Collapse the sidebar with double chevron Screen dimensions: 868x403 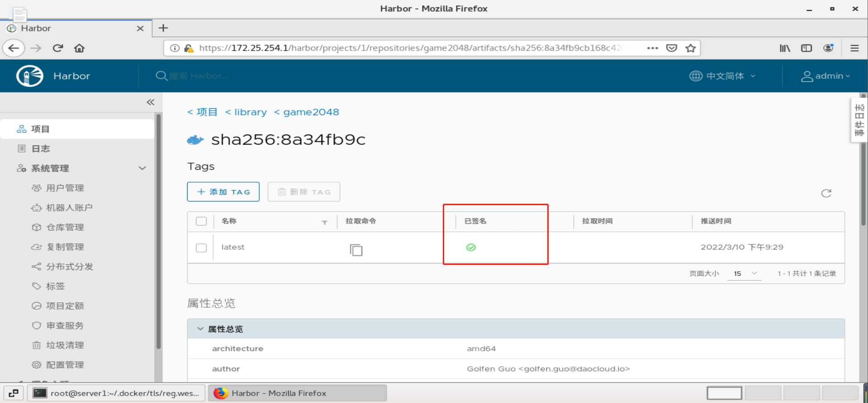click(151, 102)
